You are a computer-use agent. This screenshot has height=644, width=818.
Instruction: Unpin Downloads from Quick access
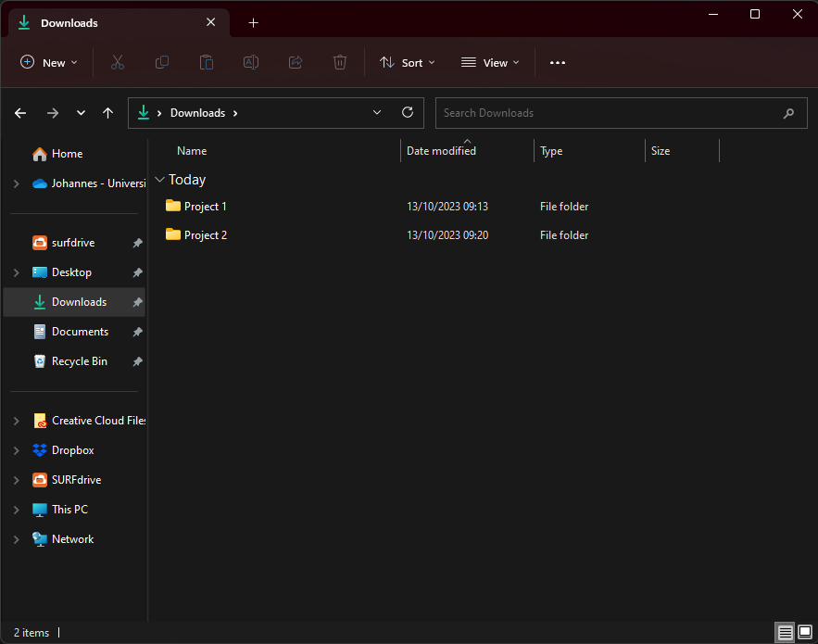point(137,302)
